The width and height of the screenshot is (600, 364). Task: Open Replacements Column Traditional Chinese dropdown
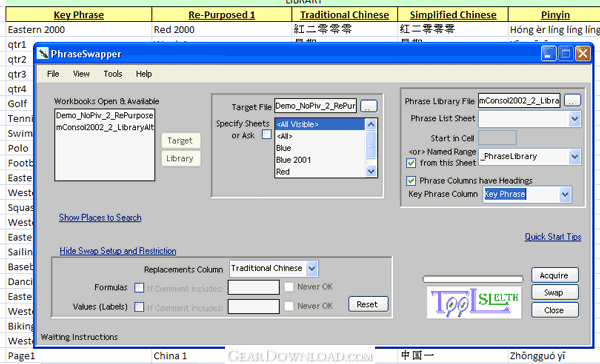(312, 268)
